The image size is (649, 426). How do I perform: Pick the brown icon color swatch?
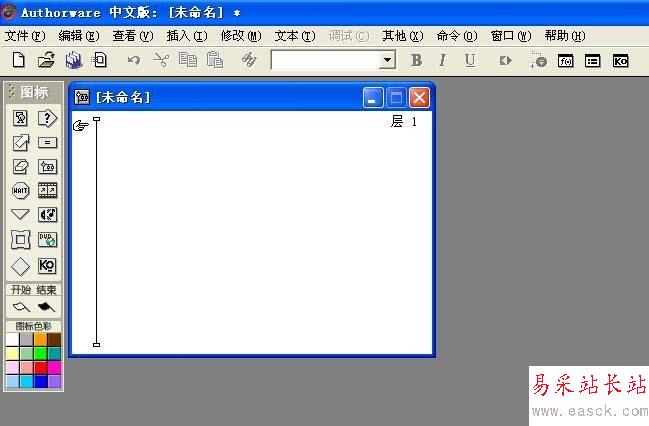pyautogui.click(x=54, y=339)
